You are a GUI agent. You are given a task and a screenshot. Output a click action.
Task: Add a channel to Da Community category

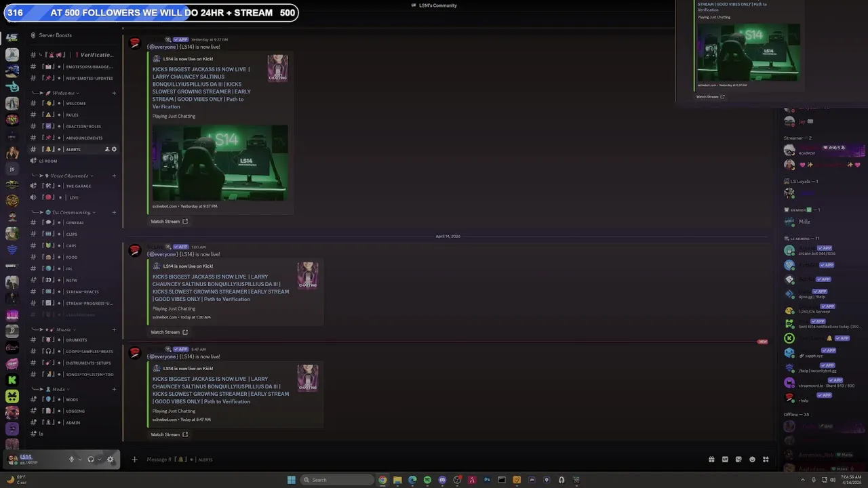(114, 212)
